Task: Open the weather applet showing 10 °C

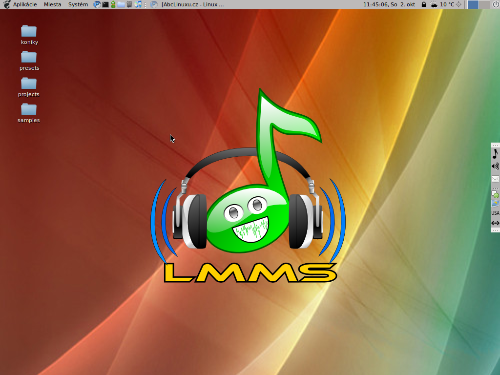Action: pos(442,4)
